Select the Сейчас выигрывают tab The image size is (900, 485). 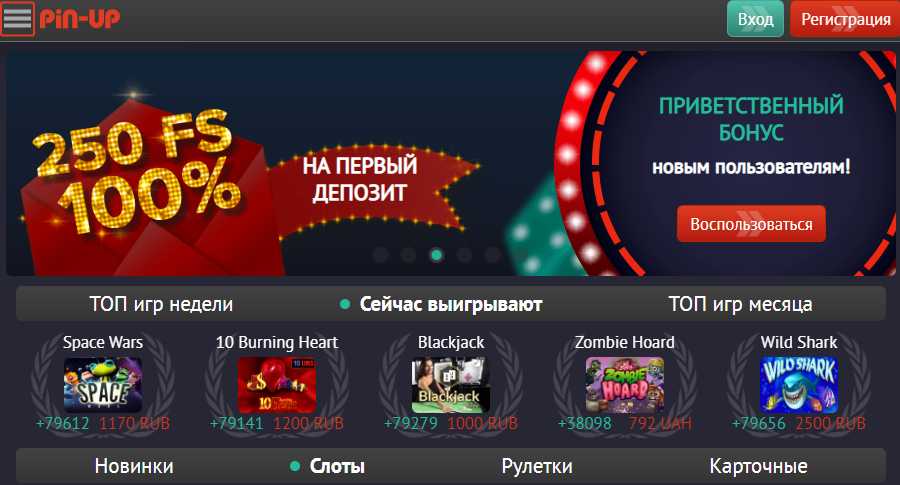[451, 304]
